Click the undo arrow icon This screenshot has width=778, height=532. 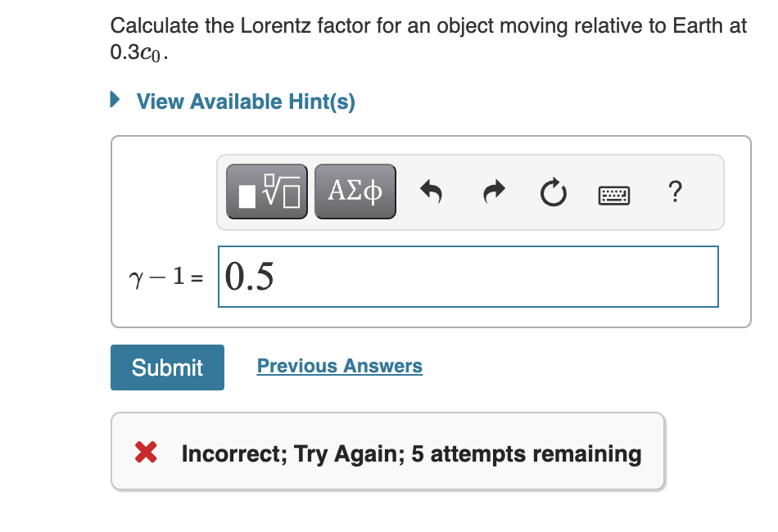click(432, 191)
